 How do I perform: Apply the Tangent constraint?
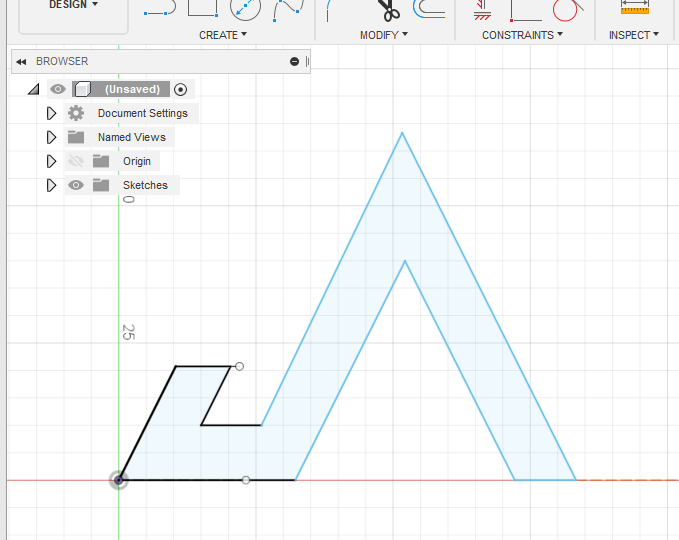[x=568, y=10]
